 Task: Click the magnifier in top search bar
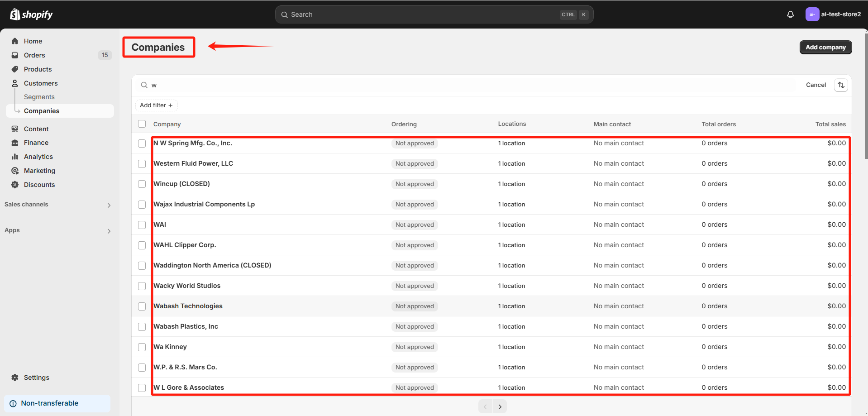[284, 14]
